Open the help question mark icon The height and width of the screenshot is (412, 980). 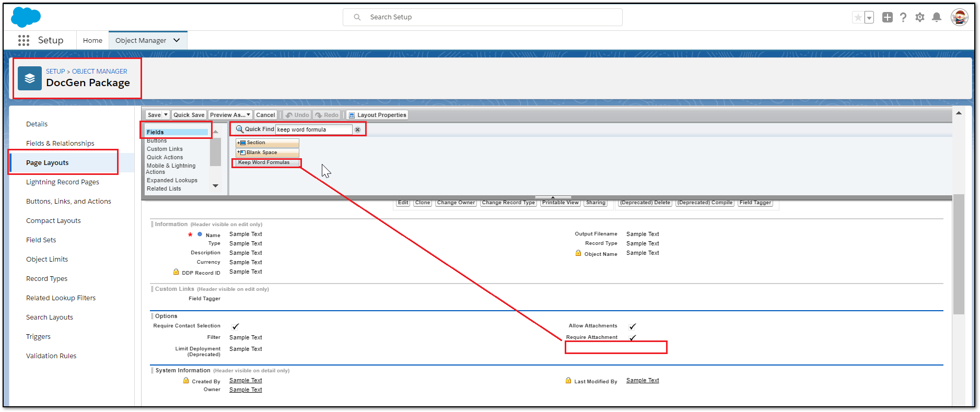point(903,17)
